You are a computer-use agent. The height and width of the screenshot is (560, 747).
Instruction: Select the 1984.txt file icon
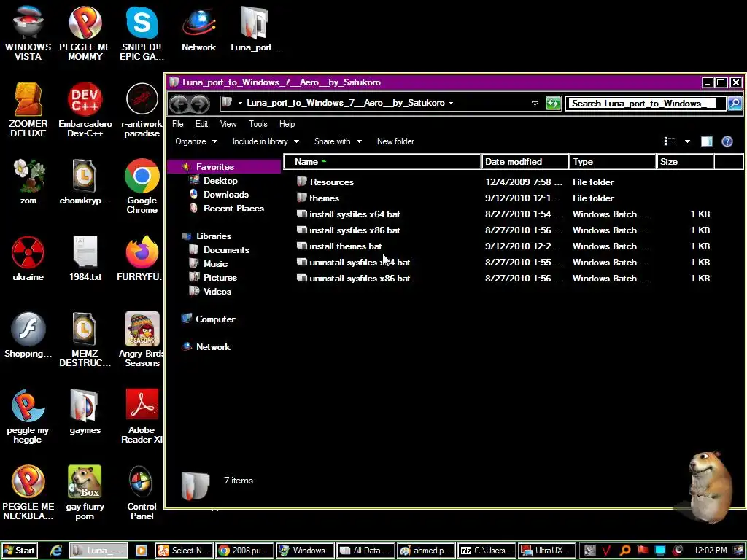(x=85, y=259)
